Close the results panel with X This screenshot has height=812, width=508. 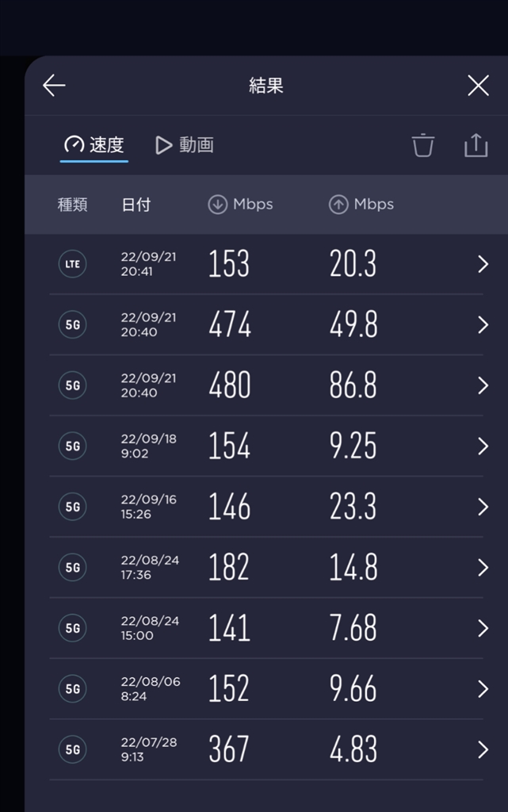coord(478,86)
